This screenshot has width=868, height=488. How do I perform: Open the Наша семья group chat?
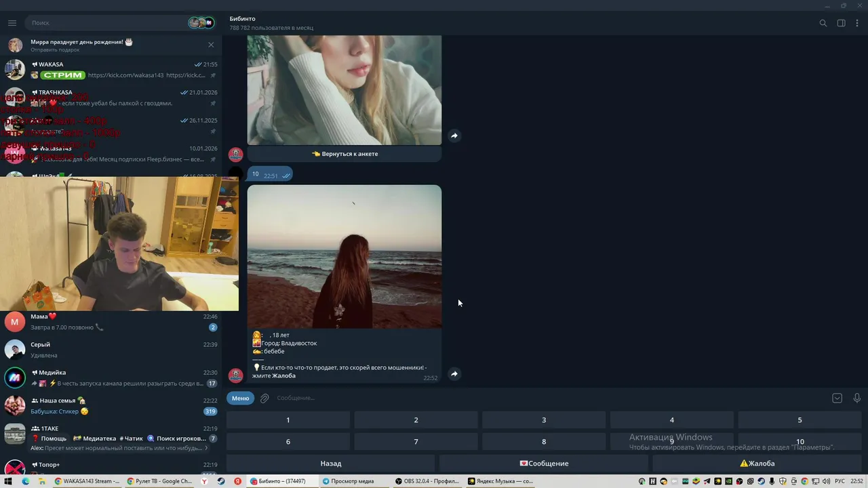click(x=111, y=406)
